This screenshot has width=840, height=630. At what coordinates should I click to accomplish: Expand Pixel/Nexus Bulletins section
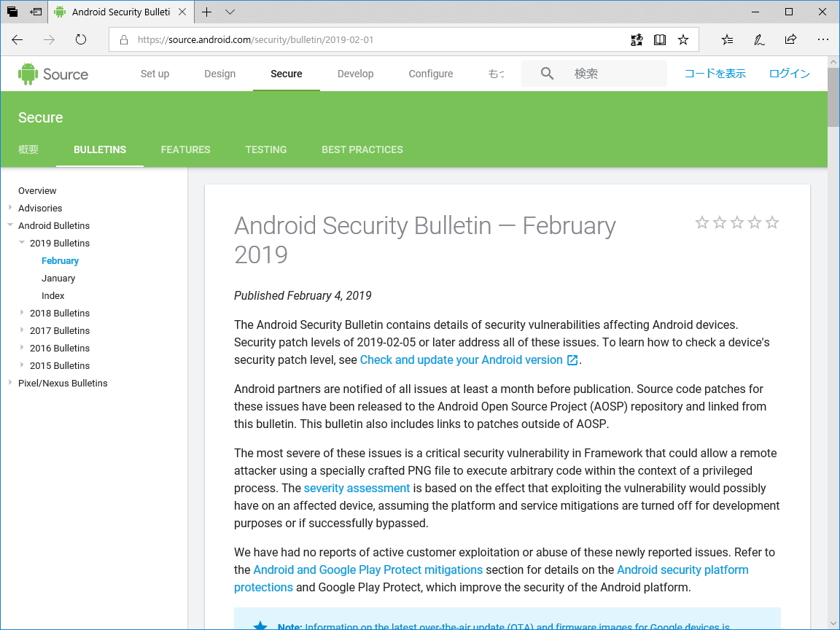[9, 383]
